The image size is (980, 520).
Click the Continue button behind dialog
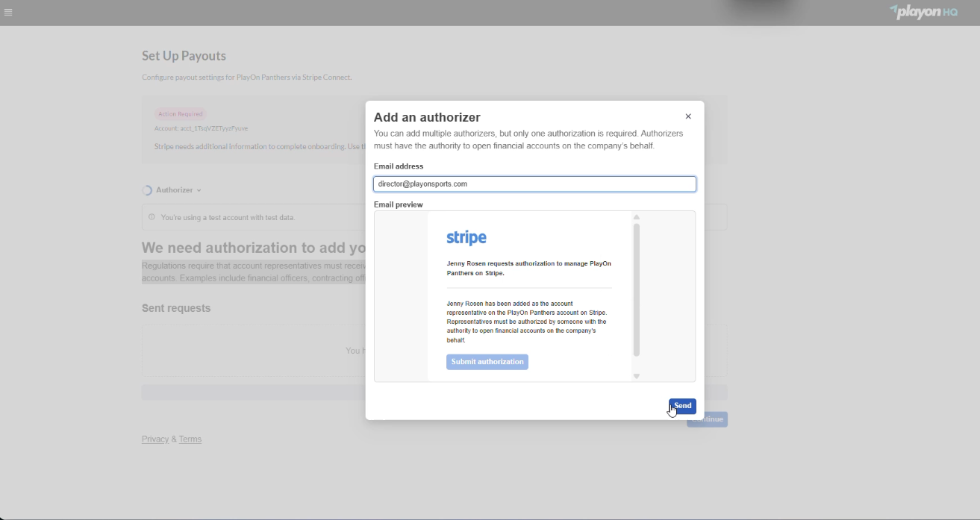point(707,419)
